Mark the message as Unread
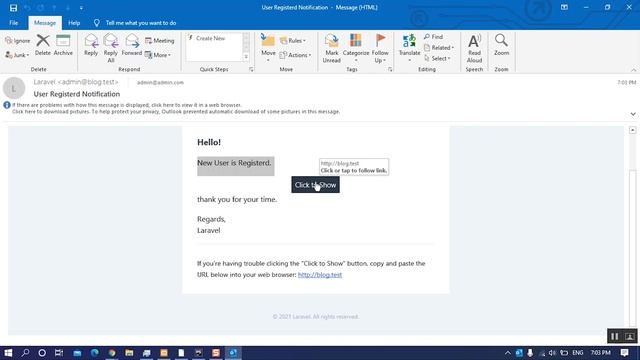This screenshot has height=360, width=640. coord(331,48)
